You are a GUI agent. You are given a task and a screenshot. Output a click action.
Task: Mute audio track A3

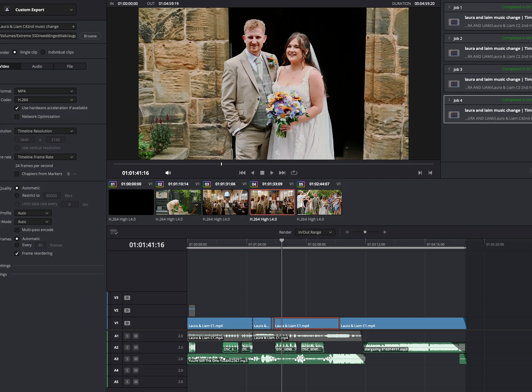pyautogui.click(x=136, y=359)
